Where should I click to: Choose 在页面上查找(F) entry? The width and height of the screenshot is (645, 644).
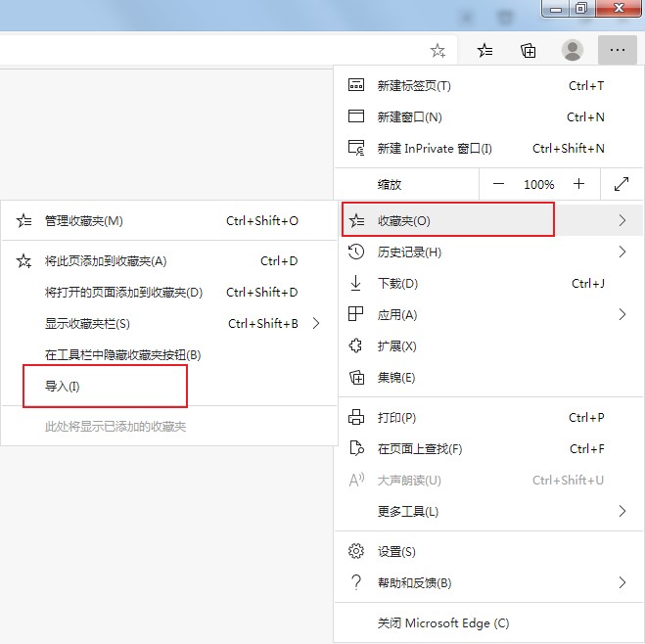tap(487, 448)
